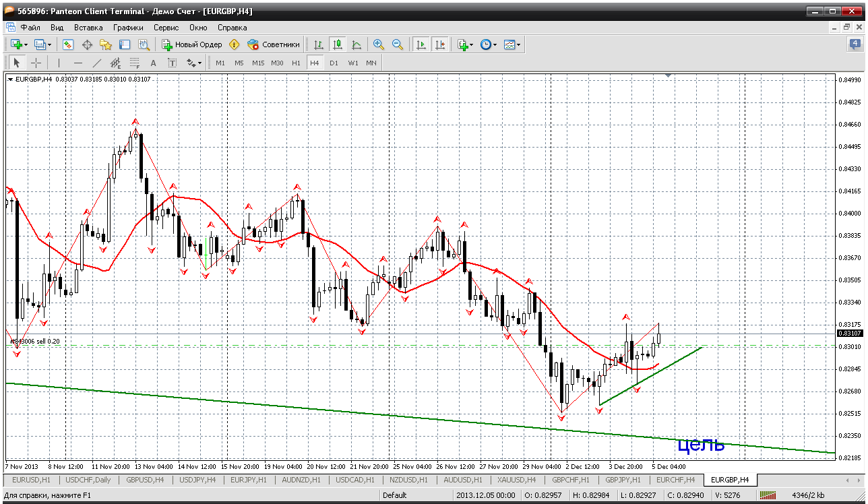
Task: Select the Fibonacci retracement tool
Action: pos(135,63)
